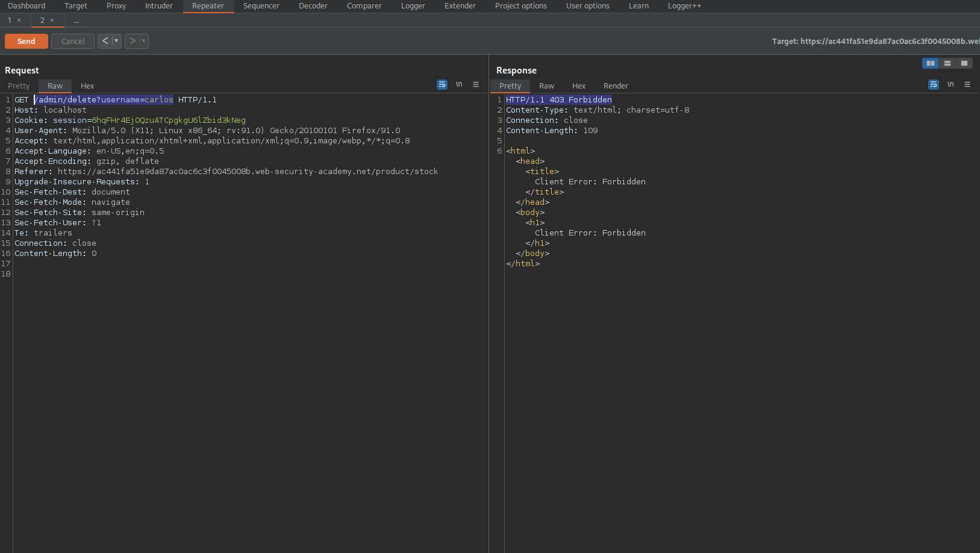Click empty line 18 in request editor
980x553 pixels.
[251, 274]
